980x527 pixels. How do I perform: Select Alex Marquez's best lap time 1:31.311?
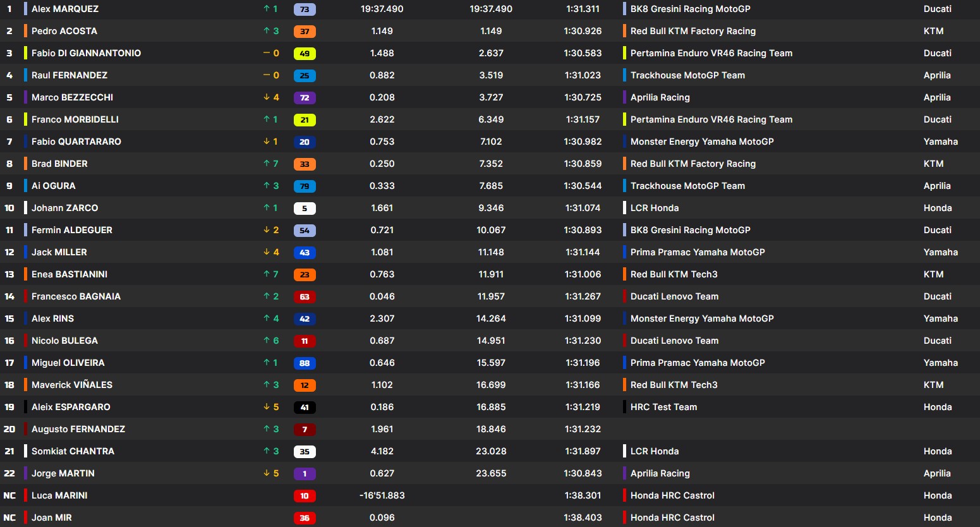point(583,9)
